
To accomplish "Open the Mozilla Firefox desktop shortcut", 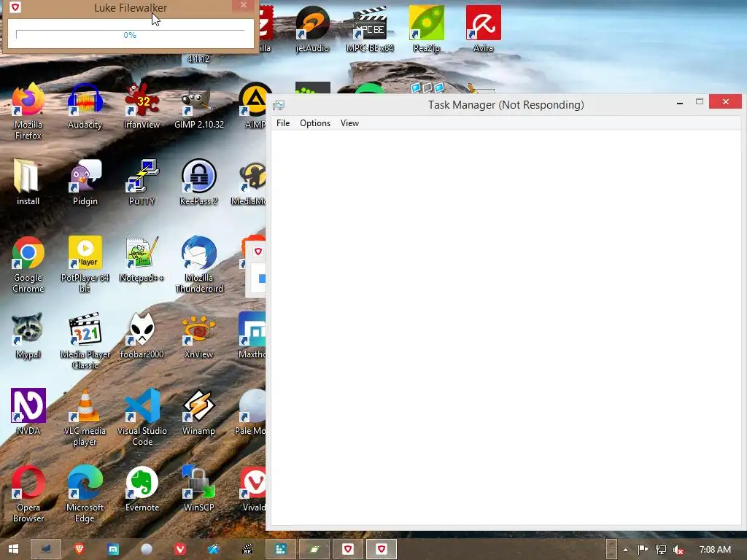I will click(x=28, y=112).
